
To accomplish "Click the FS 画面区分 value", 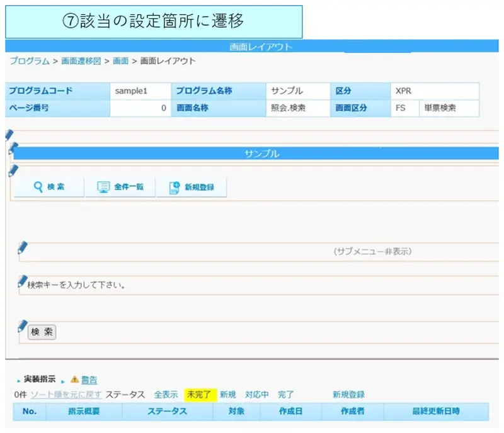I will point(401,108).
